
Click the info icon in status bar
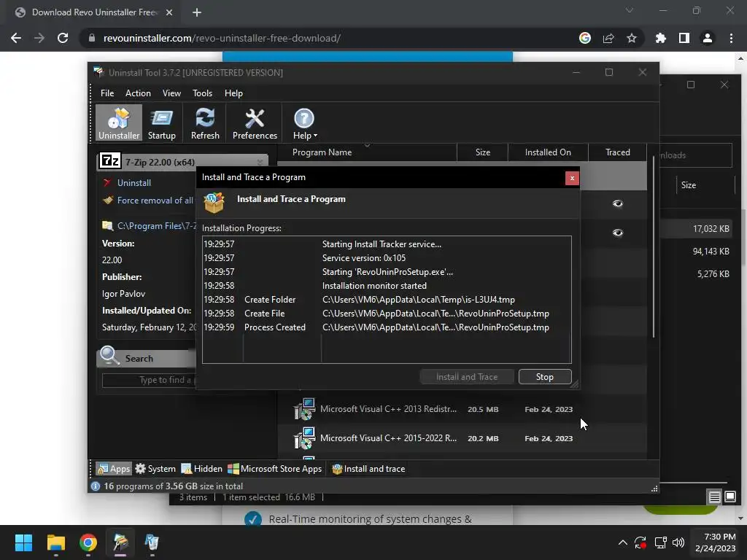point(96,486)
